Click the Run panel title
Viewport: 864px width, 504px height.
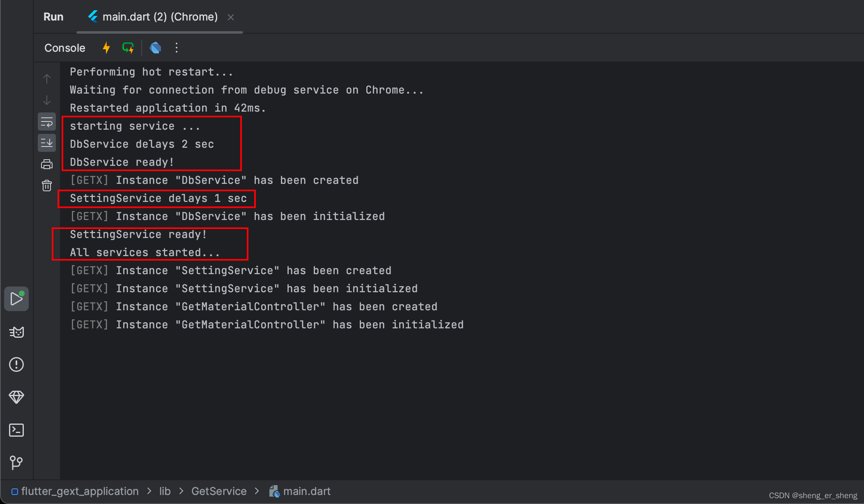(x=53, y=17)
